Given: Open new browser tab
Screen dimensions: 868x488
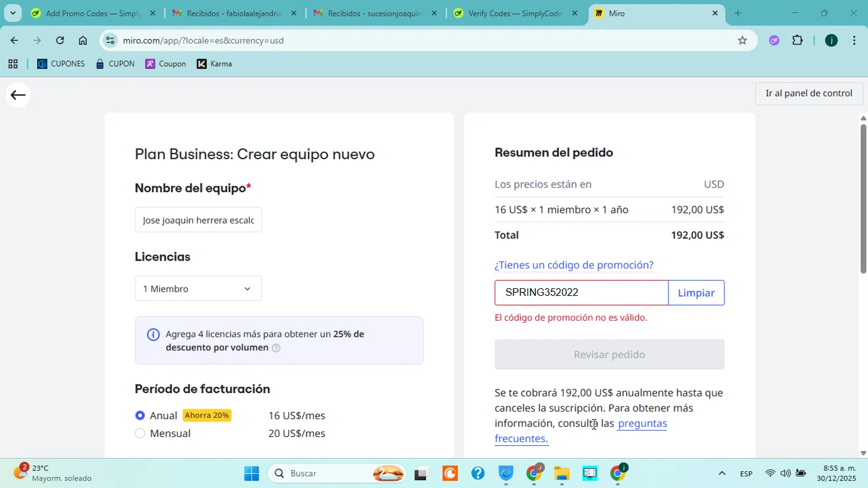Looking at the screenshot, I should (x=738, y=13).
